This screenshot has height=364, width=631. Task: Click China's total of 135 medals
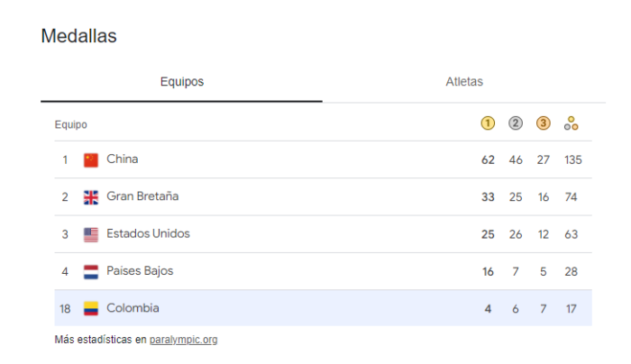coord(572,159)
